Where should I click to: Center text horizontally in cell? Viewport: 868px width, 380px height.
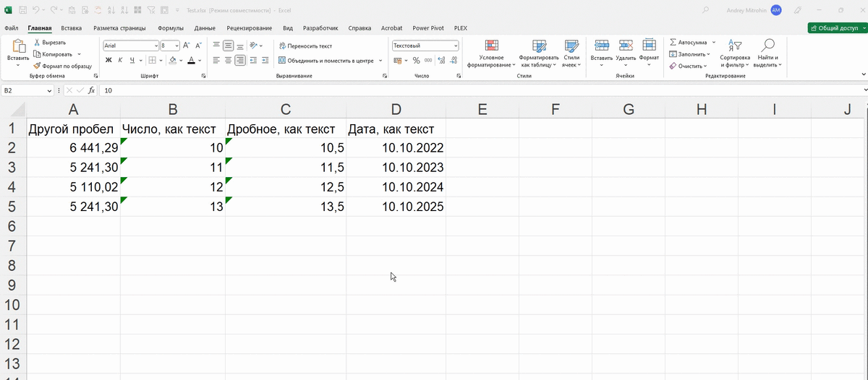(x=228, y=61)
